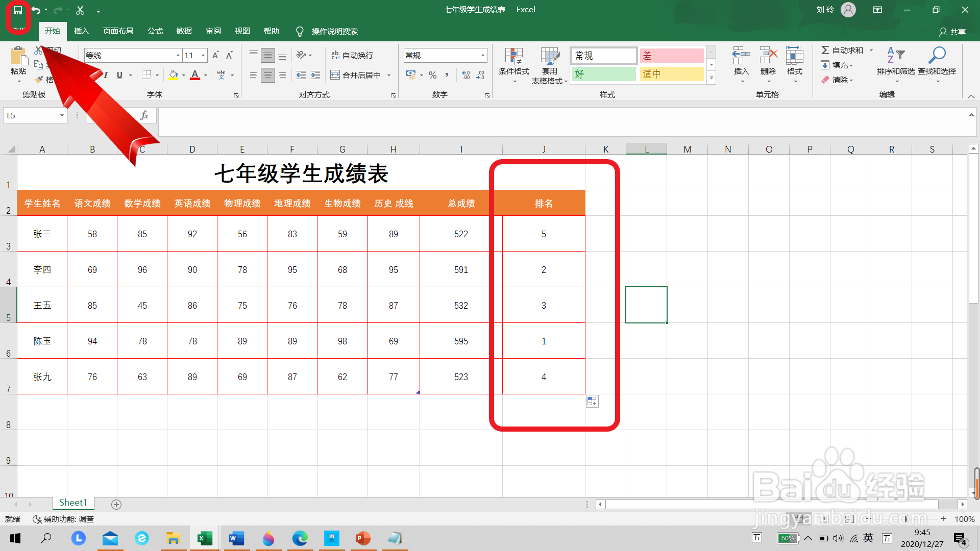Click the Orientation text angle icon
980x551 pixels.
[x=301, y=55]
